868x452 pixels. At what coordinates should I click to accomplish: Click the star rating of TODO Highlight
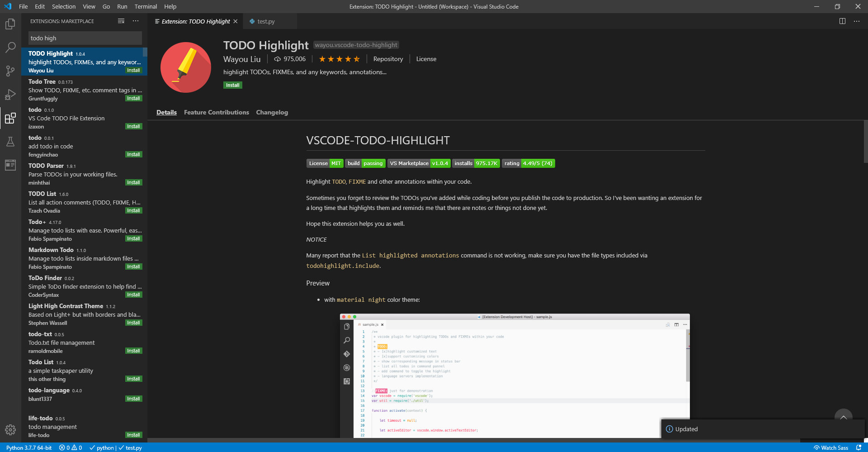(340, 59)
